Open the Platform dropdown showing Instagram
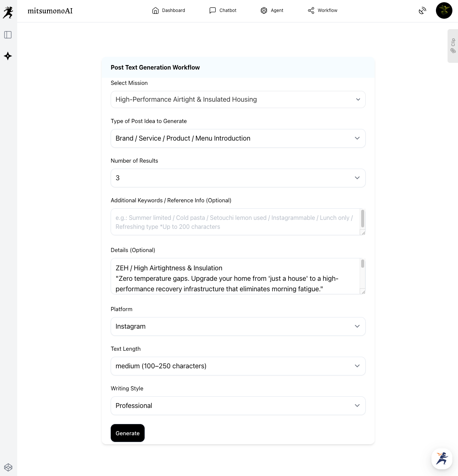This screenshot has width=458, height=476. [x=238, y=326]
